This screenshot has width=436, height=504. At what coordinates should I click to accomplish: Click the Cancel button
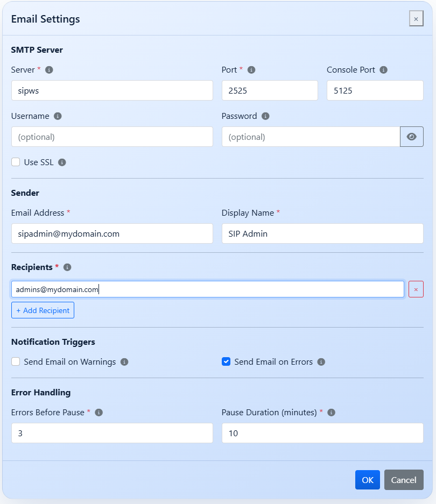coord(404,480)
